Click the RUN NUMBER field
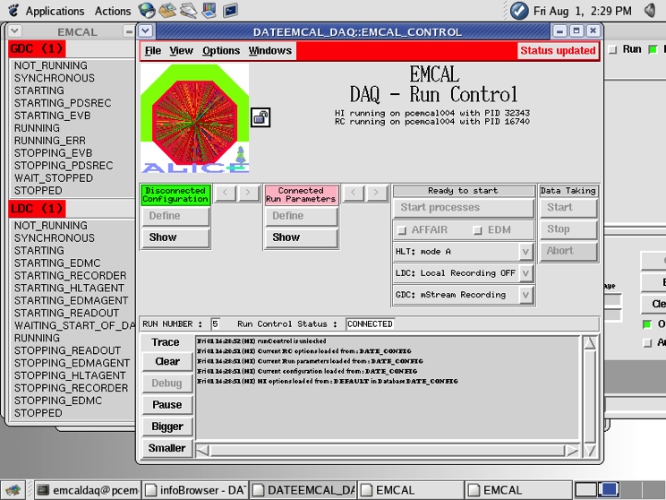The height and width of the screenshot is (500, 666). click(215, 324)
